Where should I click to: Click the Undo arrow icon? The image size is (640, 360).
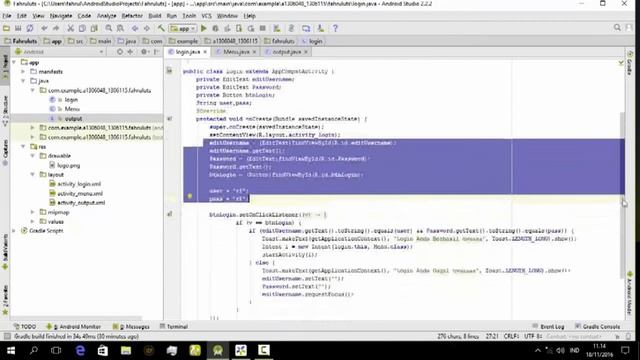44,28
